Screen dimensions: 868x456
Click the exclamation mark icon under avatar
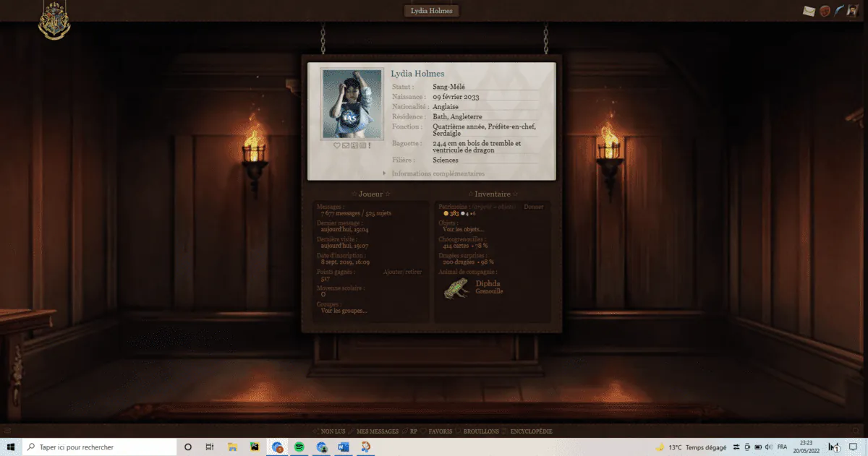[x=370, y=146]
